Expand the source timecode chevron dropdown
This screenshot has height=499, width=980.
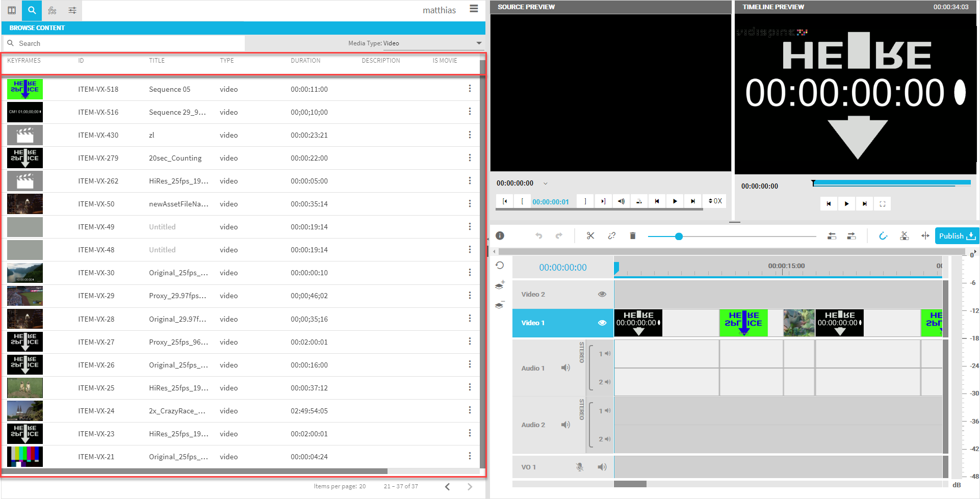(x=545, y=183)
